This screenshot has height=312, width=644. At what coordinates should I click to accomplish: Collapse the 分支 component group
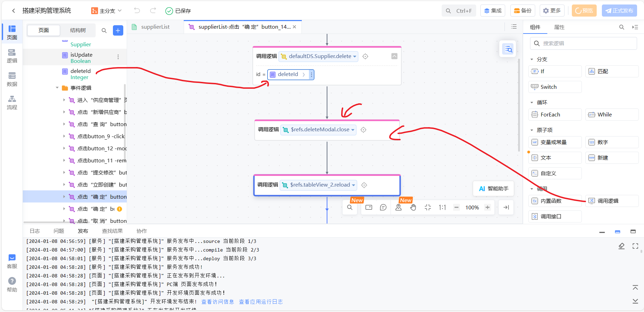(532, 59)
